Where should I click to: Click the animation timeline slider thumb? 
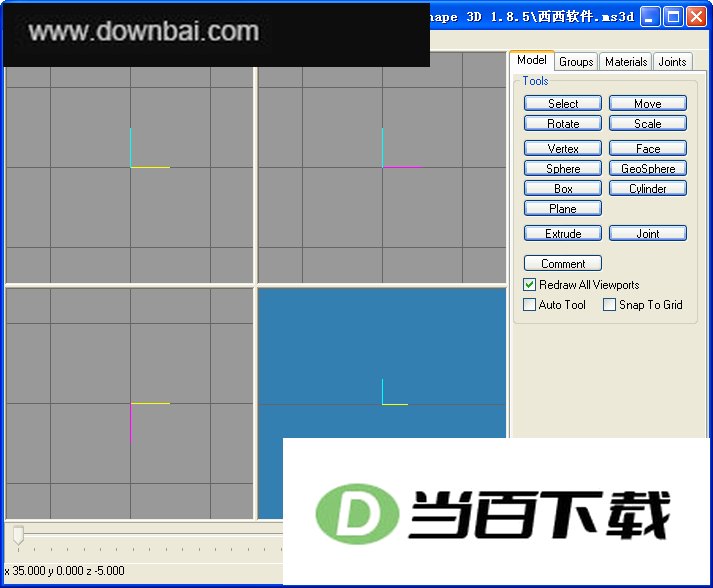(x=18, y=535)
